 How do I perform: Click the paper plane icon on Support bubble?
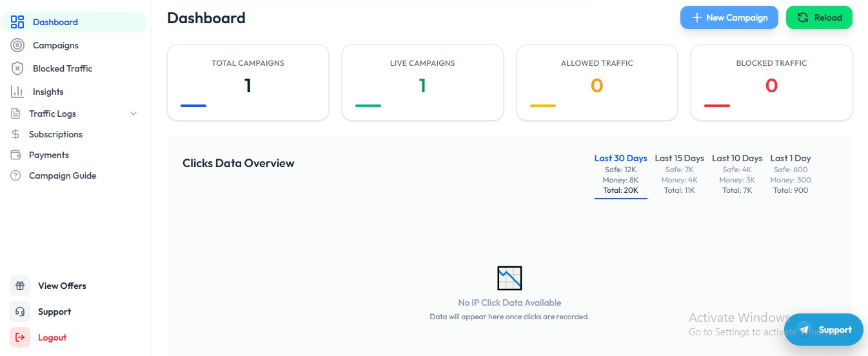tap(804, 330)
